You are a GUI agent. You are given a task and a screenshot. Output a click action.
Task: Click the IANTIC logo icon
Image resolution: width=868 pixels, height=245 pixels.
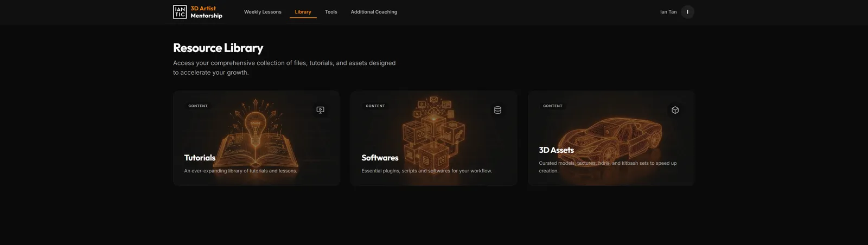180,12
